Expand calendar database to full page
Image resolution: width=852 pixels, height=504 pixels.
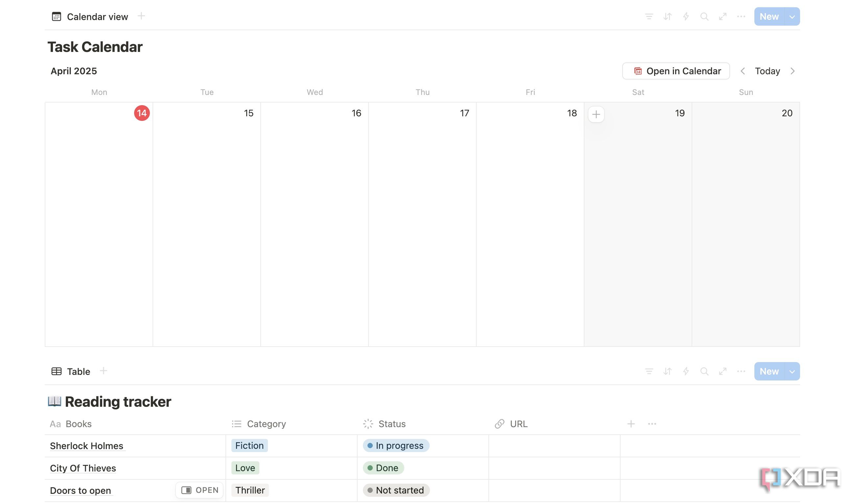pos(722,16)
